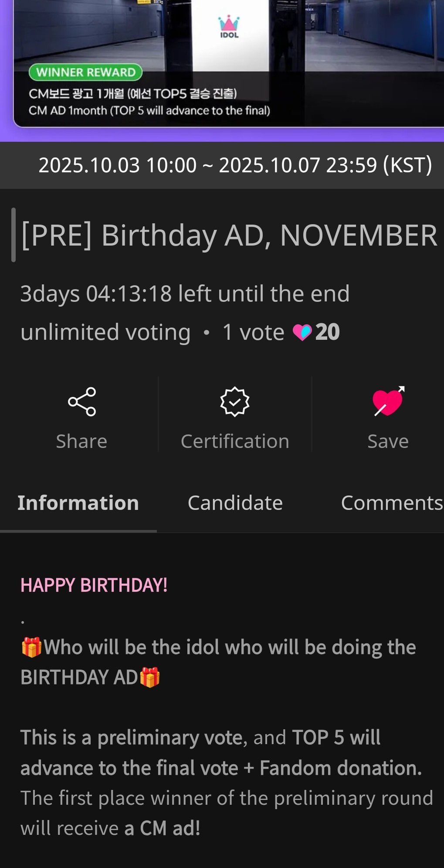Open the Comments tab
This screenshot has height=868, width=444.
click(391, 503)
